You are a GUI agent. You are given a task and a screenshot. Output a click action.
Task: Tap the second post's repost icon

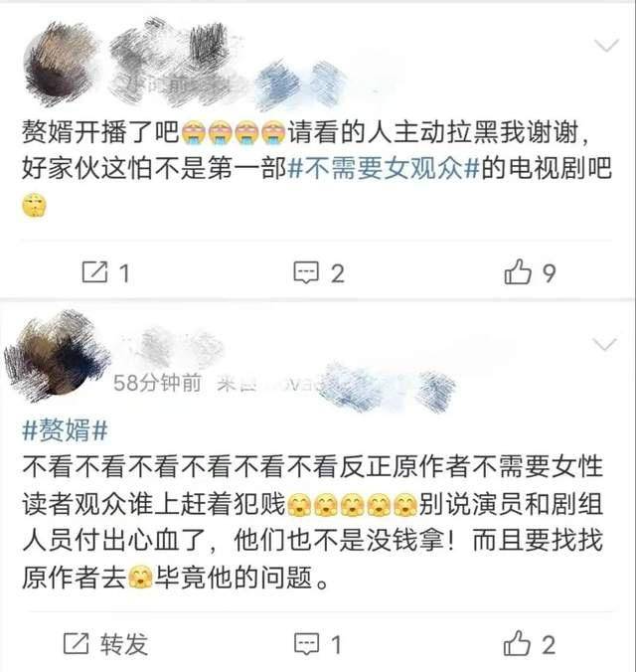coord(77,643)
